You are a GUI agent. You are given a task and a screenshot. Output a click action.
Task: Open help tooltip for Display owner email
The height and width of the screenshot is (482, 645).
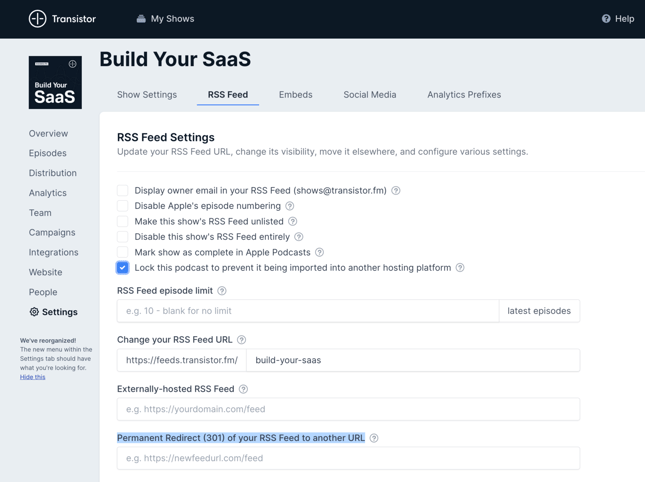(x=396, y=190)
